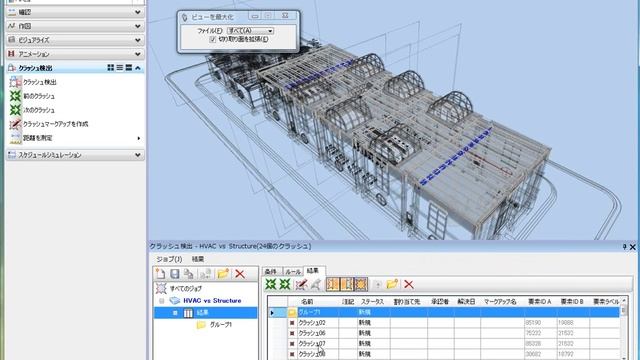Sort by マークアップ名 column header
640x360 pixels.
click(x=500, y=302)
